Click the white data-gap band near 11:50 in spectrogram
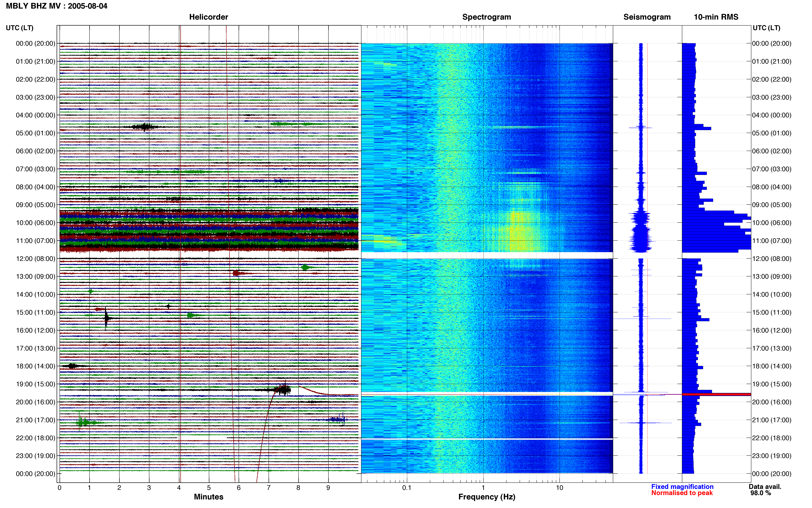 click(487, 255)
